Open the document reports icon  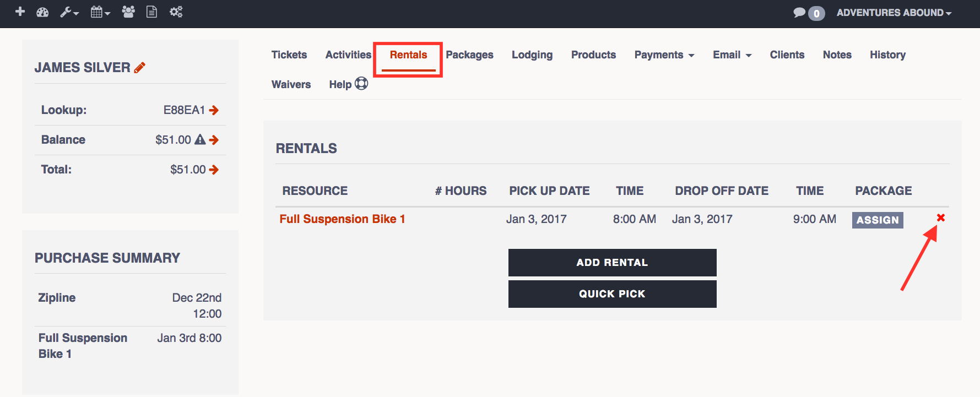151,11
